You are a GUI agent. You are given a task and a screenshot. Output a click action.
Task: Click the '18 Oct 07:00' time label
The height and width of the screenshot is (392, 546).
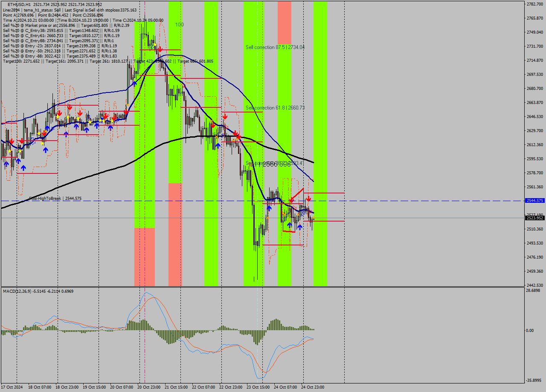[x=41, y=387]
